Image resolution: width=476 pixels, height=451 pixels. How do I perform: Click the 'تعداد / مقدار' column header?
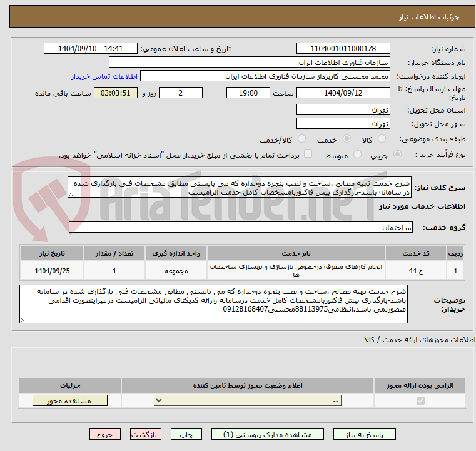pos(114,253)
